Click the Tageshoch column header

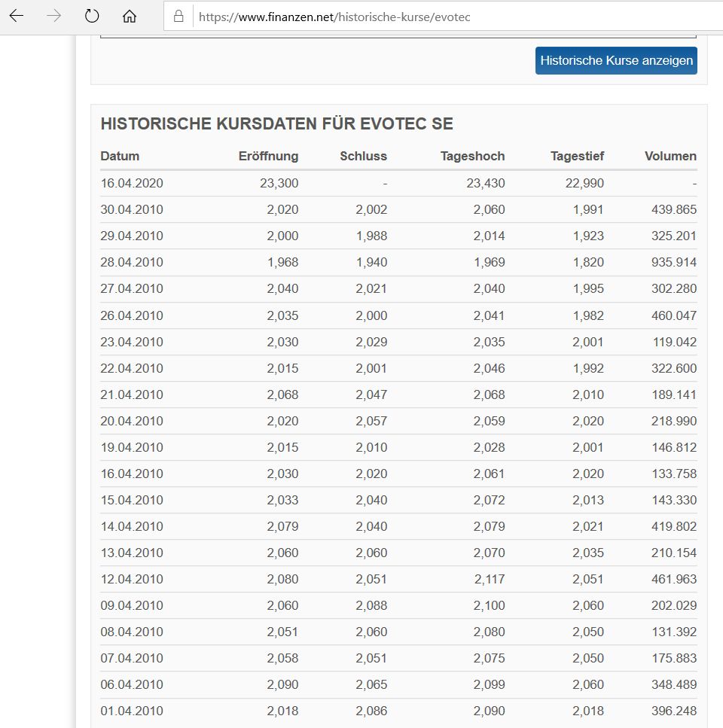tap(473, 156)
